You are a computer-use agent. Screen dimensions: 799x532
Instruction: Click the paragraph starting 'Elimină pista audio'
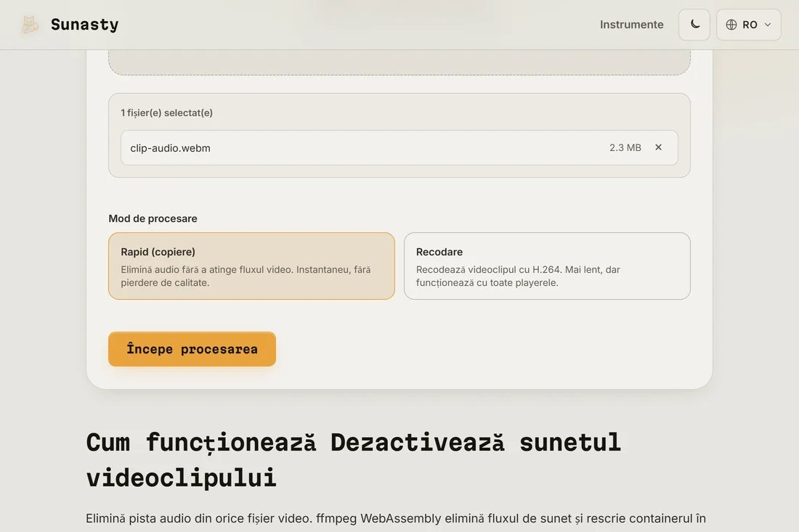(396, 519)
